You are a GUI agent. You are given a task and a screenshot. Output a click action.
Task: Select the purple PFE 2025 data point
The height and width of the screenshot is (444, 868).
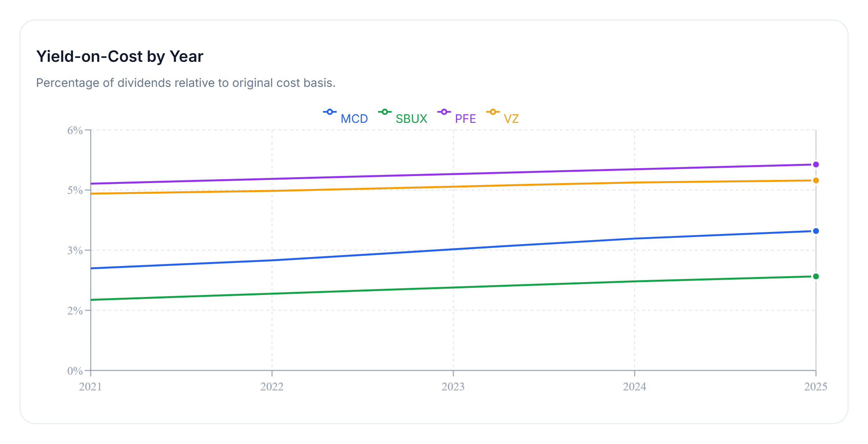pyautogui.click(x=816, y=165)
